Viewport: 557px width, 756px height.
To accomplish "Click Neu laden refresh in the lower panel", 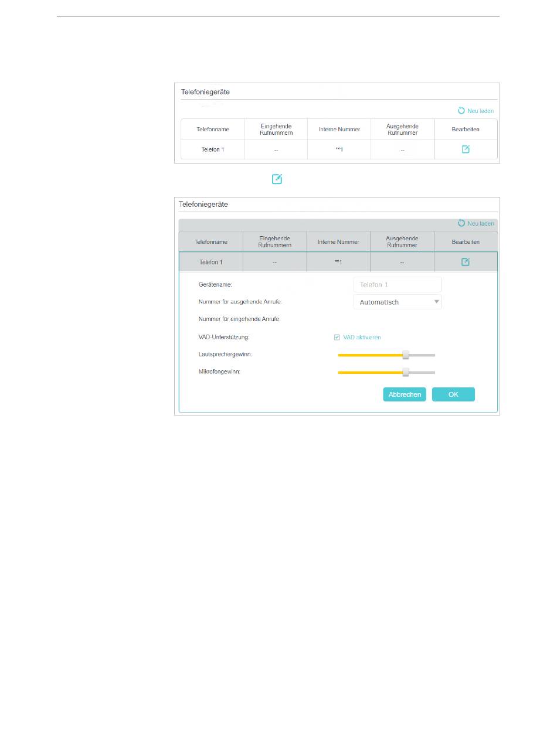I will pyautogui.click(x=476, y=223).
